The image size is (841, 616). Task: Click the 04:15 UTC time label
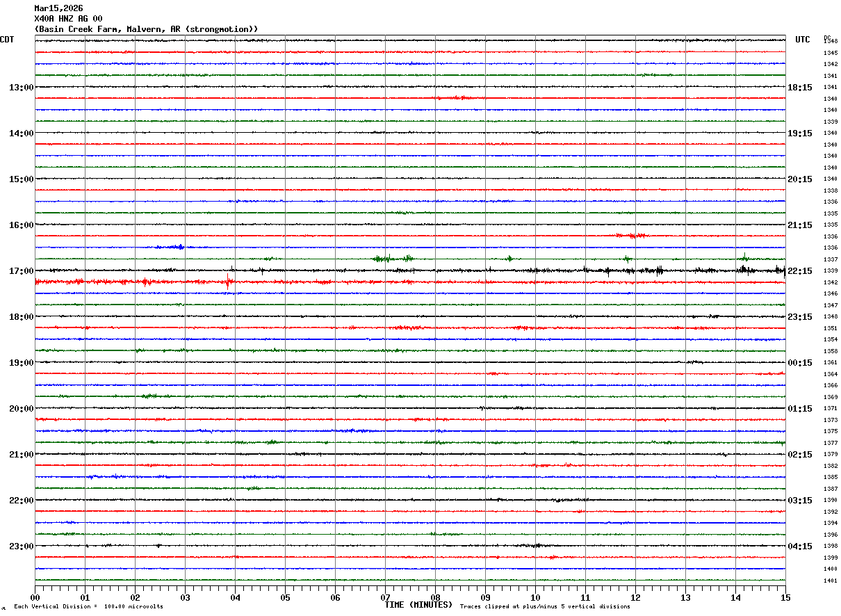tap(800, 546)
